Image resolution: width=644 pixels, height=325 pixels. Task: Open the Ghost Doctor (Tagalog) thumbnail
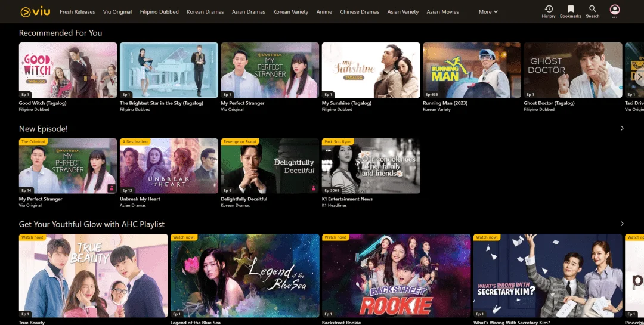coord(573,70)
